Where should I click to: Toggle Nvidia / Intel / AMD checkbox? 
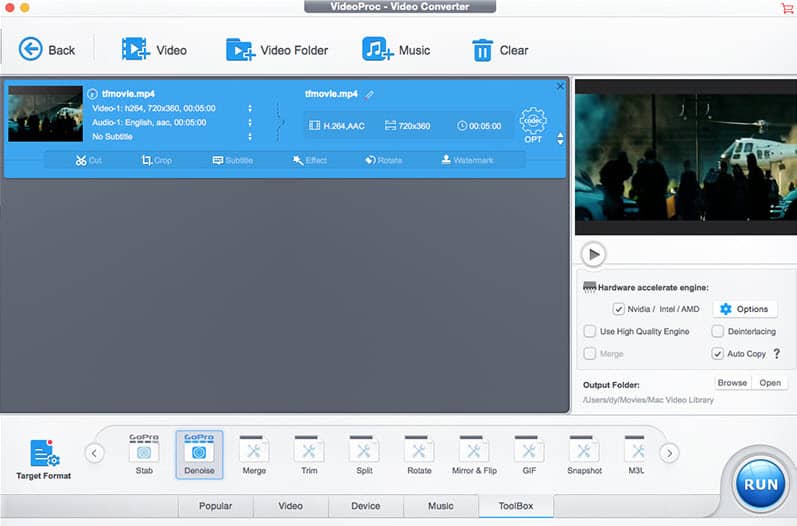point(618,309)
